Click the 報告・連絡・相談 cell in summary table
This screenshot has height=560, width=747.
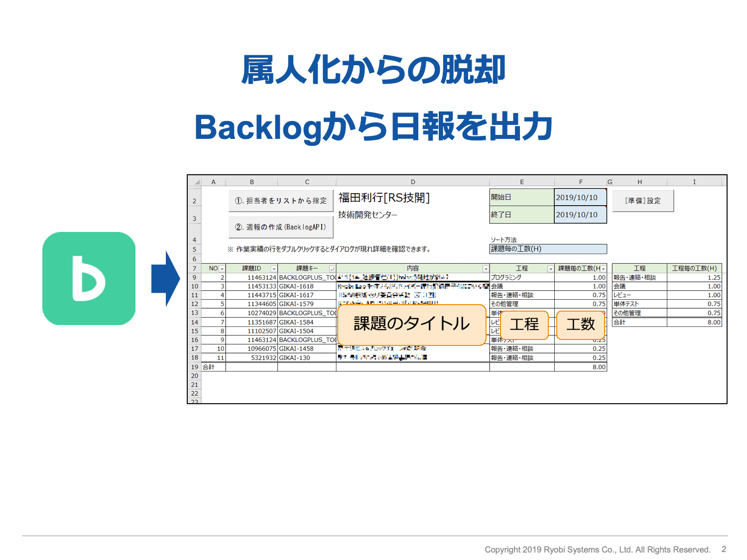(x=639, y=277)
